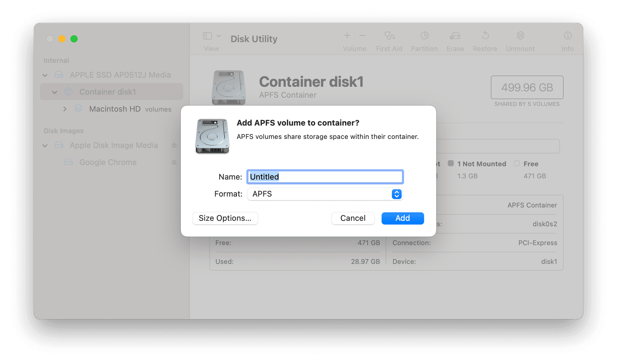Image resolution: width=617 pixels, height=364 pixels.
Task: Expand the Macintosh HD volume group
Action: (65, 109)
